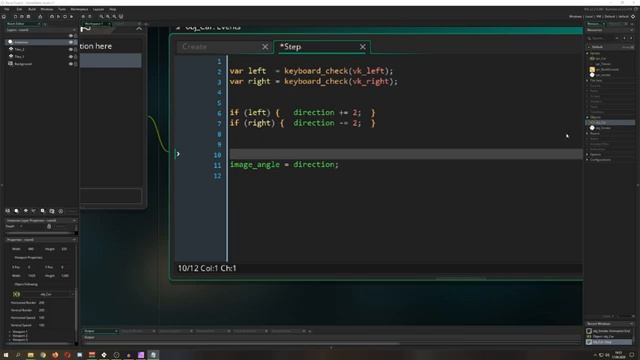Screen dimensions: 640x360
Task: Create a new asset layer
Action: point(43,211)
